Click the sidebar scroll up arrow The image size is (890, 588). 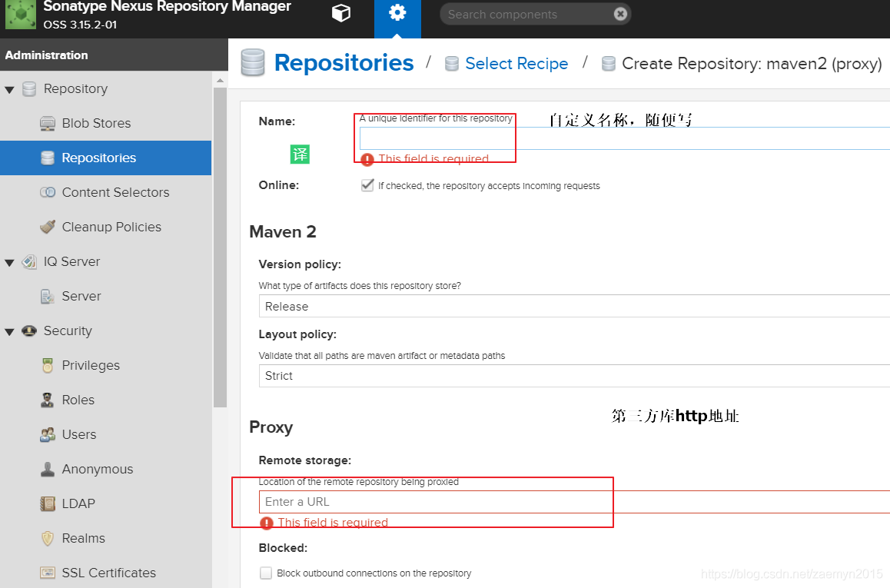point(221,81)
